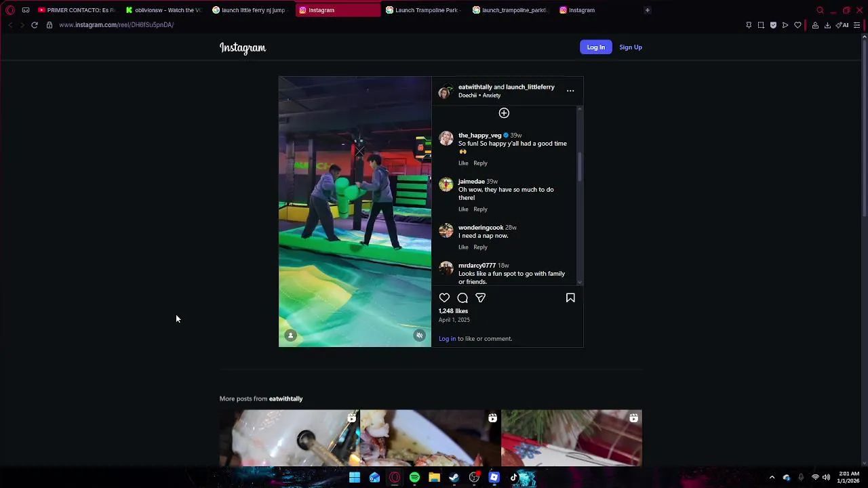868x488 pixels.
Task: Open wonderingcook's avatar
Action: (446, 230)
